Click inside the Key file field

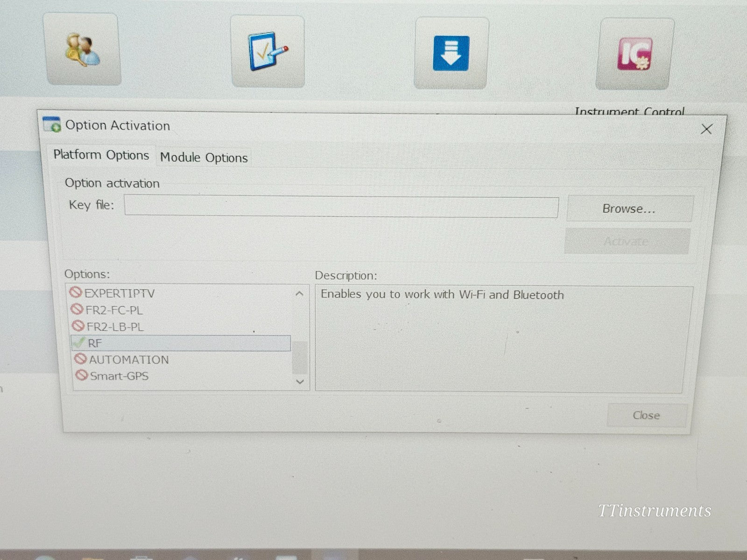341,207
